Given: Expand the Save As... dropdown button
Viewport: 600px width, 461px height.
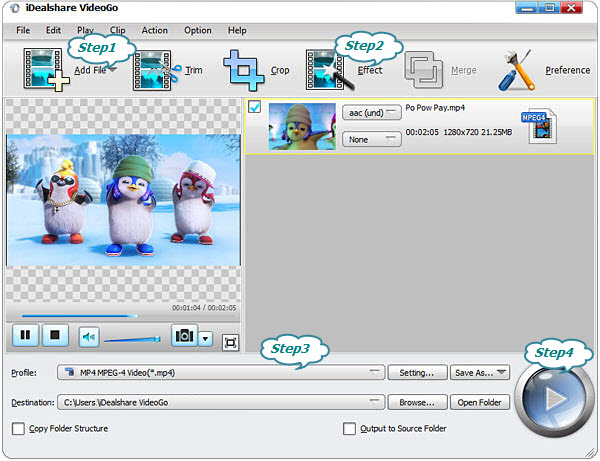Looking at the screenshot, I should 480,372.
